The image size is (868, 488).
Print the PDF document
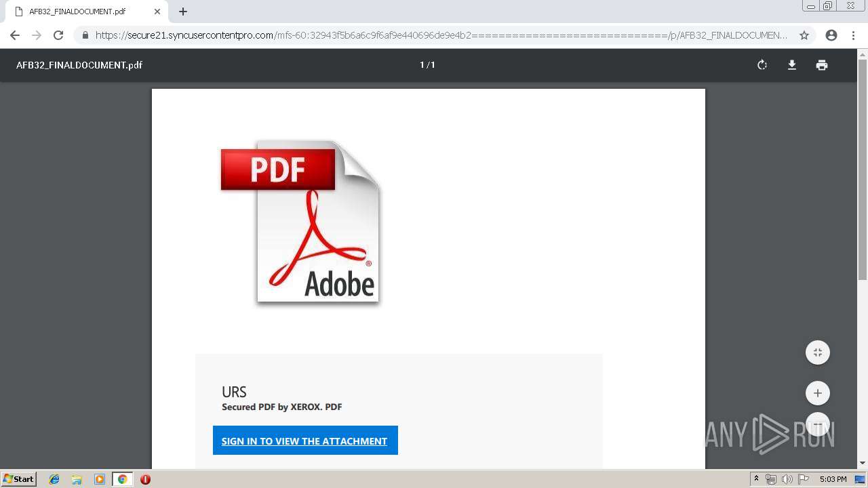(x=822, y=65)
